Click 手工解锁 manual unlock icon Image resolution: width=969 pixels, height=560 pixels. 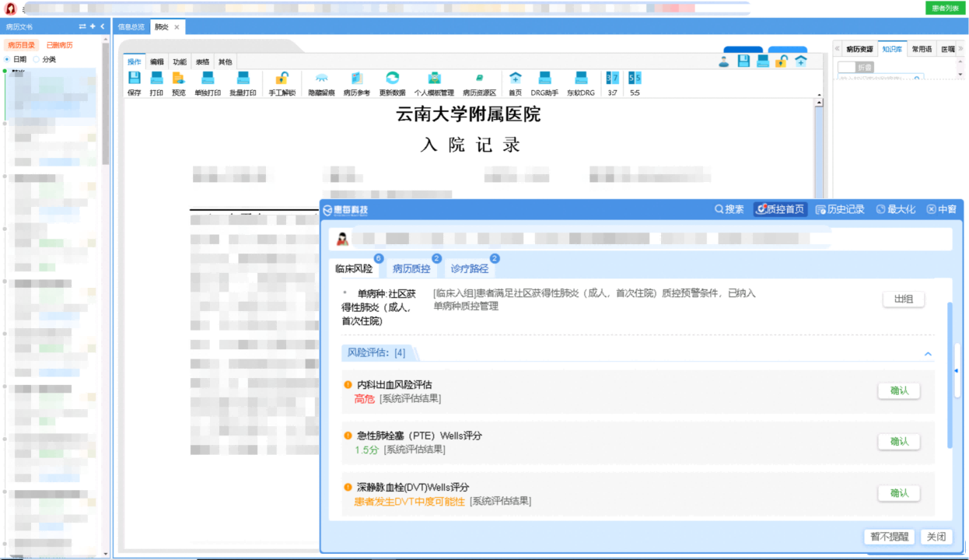tap(282, 79)
